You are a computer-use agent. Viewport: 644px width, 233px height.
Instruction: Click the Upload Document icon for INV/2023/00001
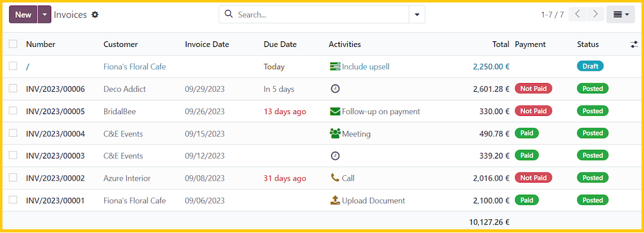tap(335, 200)
